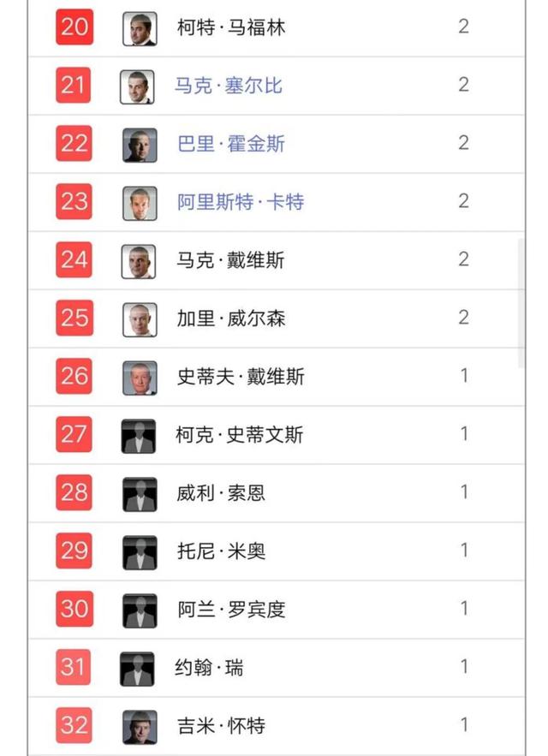The width and height of the screenshot is (548, 756).
Task: Select red rank badge 32
Action: [74, 725]
